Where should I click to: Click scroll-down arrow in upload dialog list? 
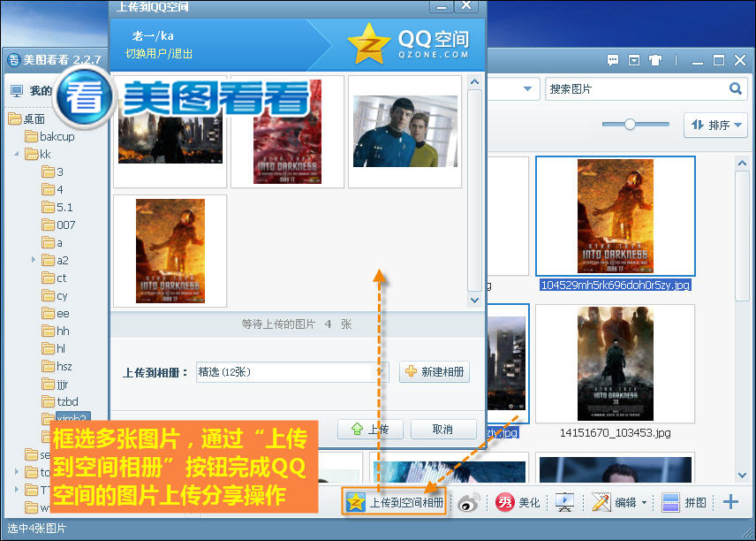[x=474, y=301]
